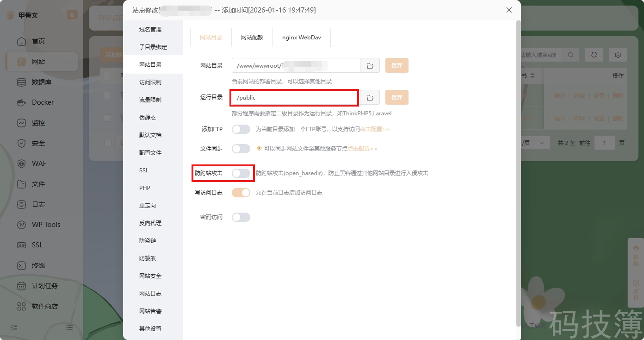Viewport: 644px width, 340px height.
Task: Select the 数据库 sidebar icon
Action: (41, 82)
